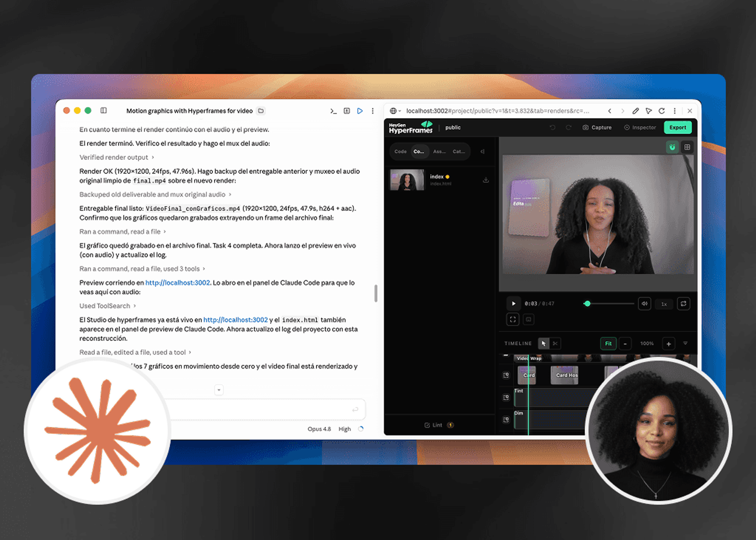Screen dimensions: 756x540
Task: Redo the last HyperFrames edit
Action: (569, 127)
